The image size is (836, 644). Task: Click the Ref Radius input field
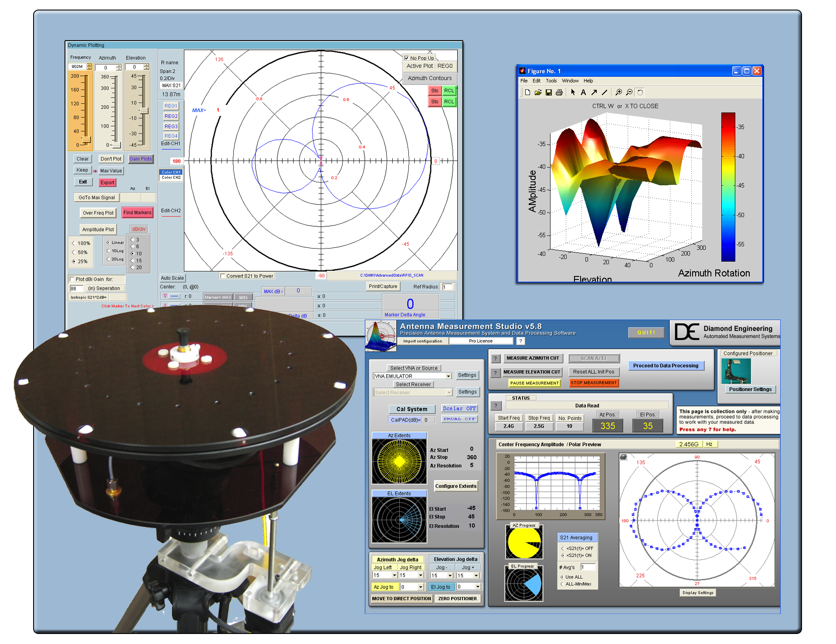[x=448, y=287]
